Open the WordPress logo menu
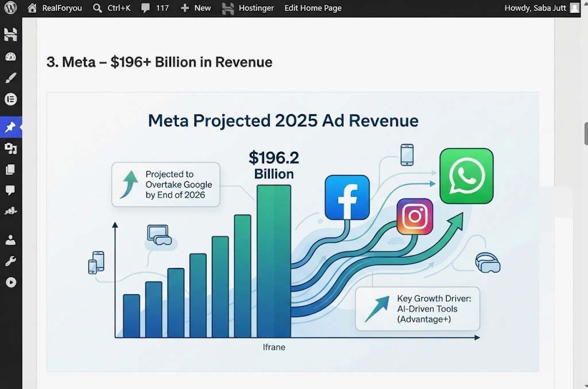The width and height of the screenshot is (588, 389). point(10,7)
